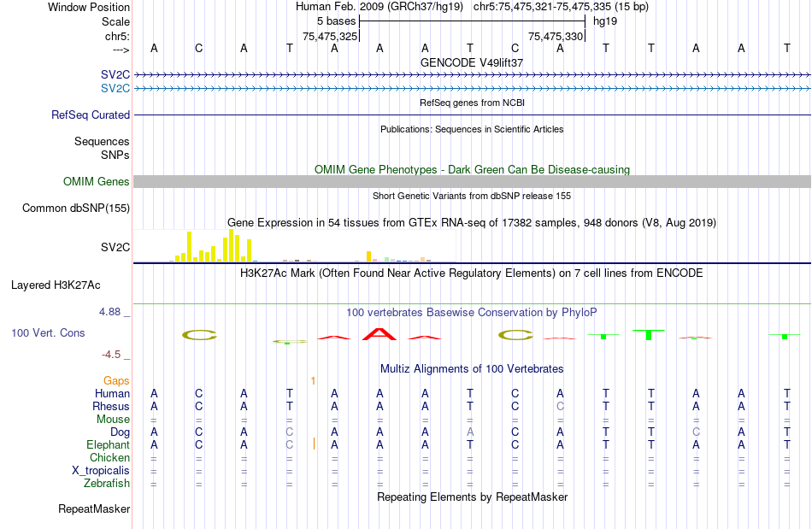Click the Rhesus alignment row label
Screen dimensions: 812x529
(x=111, y=406)
